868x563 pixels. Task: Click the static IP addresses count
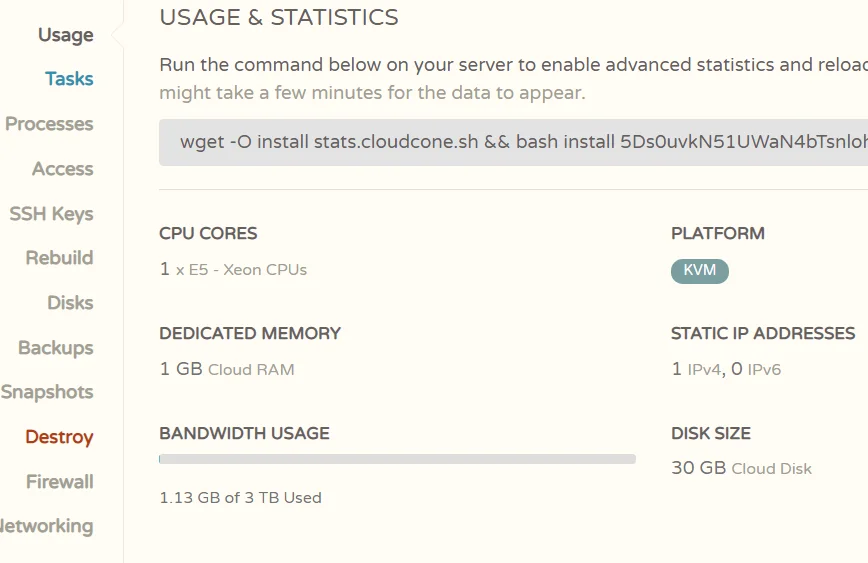tap(726, 369)
